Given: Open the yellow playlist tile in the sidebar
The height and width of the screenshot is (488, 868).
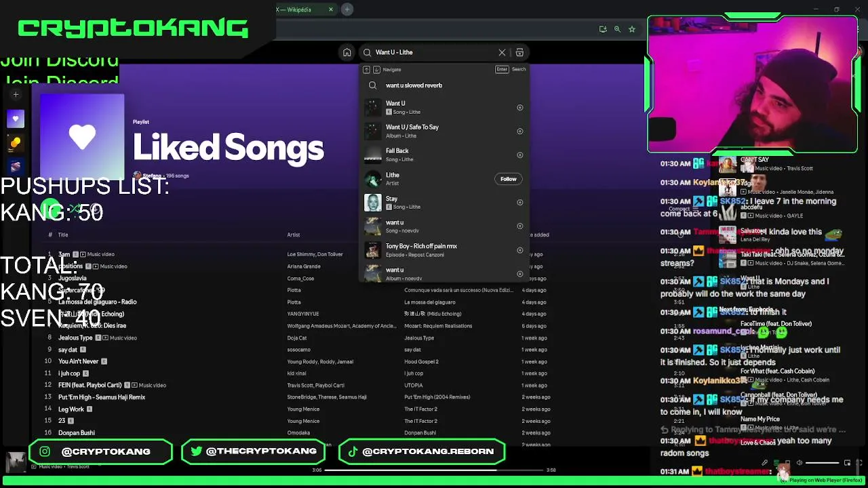Looking at the screenshot, I should pos(16,143).
